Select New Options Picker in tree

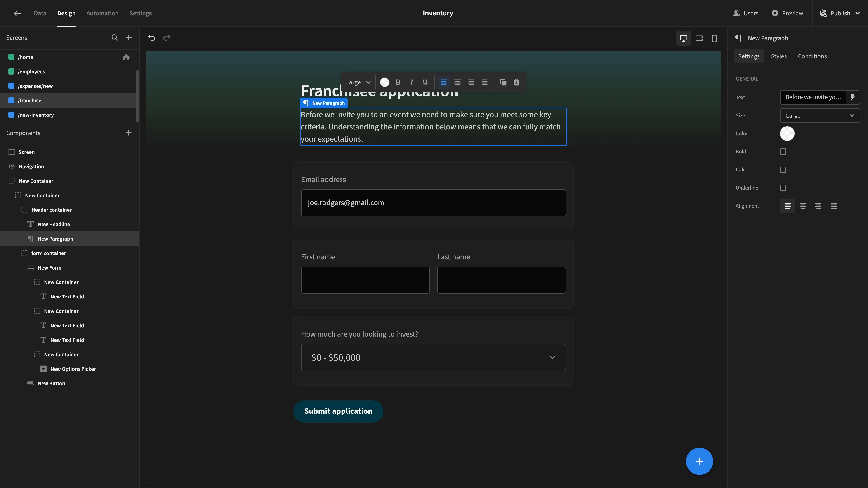(73, 369)
